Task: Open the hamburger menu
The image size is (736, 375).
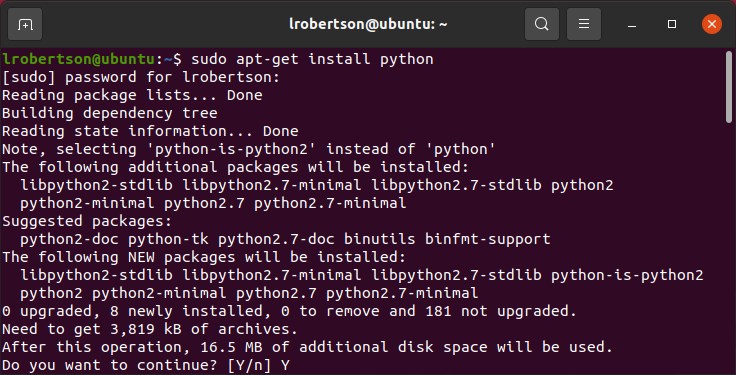Action: [584, 24]
